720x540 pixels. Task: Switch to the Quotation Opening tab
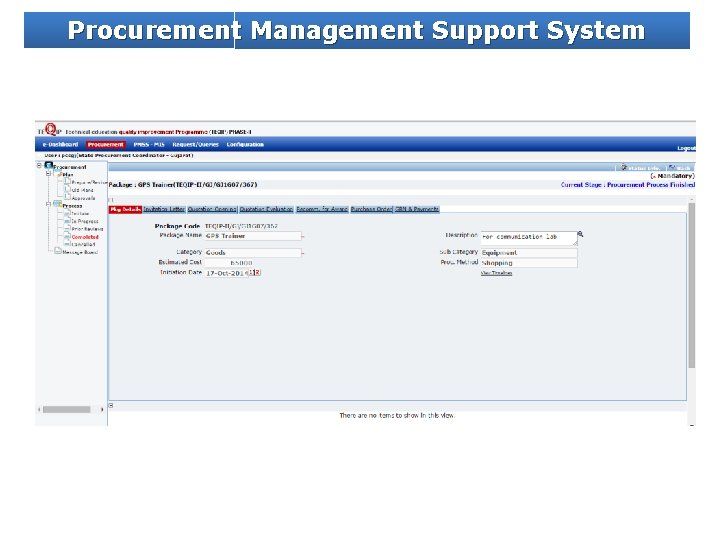pyautogui.click(x=212, y=209)
